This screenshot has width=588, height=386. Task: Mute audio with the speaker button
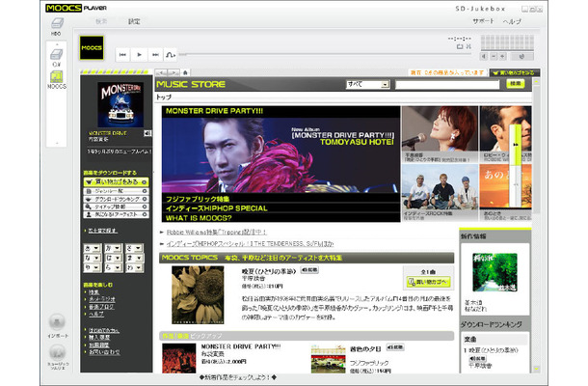point(484,56)
